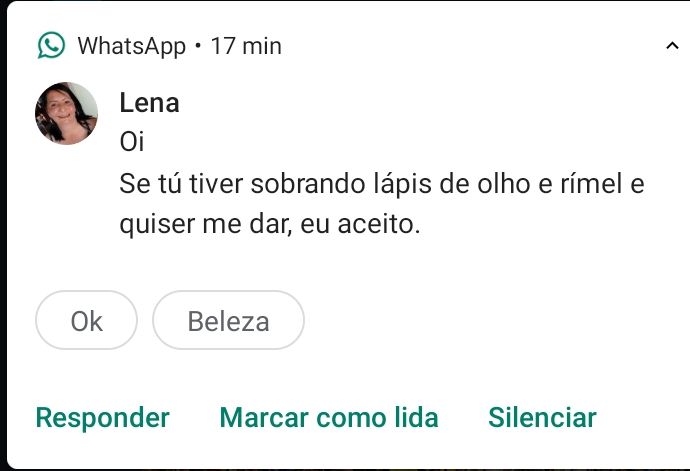The width and height of the screenshot is (690, 471).
Task: Tap the line 'quiser me dar, eu aceito.'
Action: pos(270,225)
